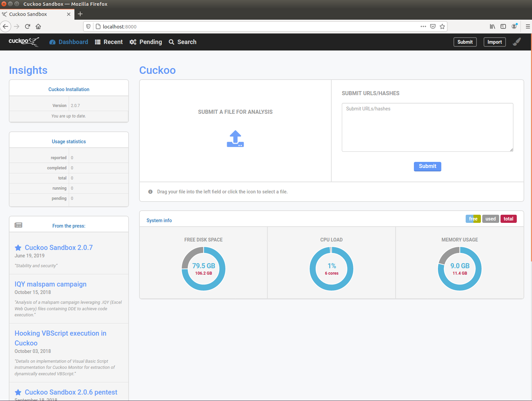The image size is (532, 401).
Task: Click the blue Submit URLs button
Action: click(x=427, y=166)
